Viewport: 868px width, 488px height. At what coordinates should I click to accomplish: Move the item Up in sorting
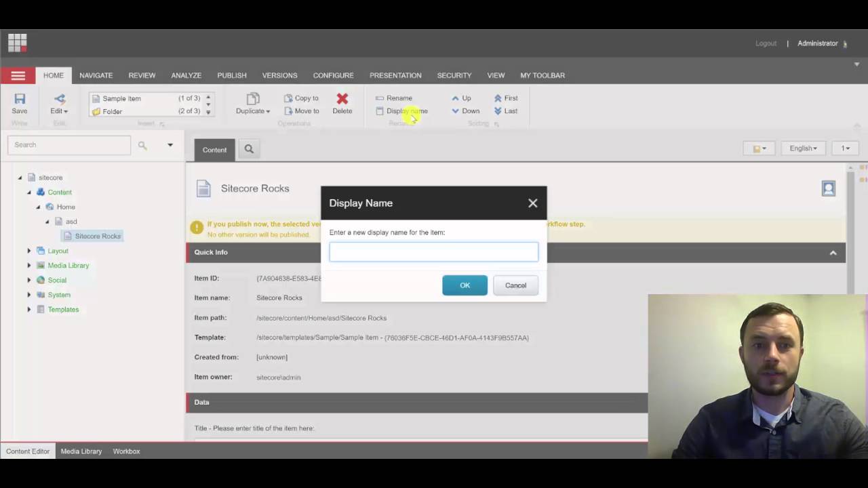[461, 98]
